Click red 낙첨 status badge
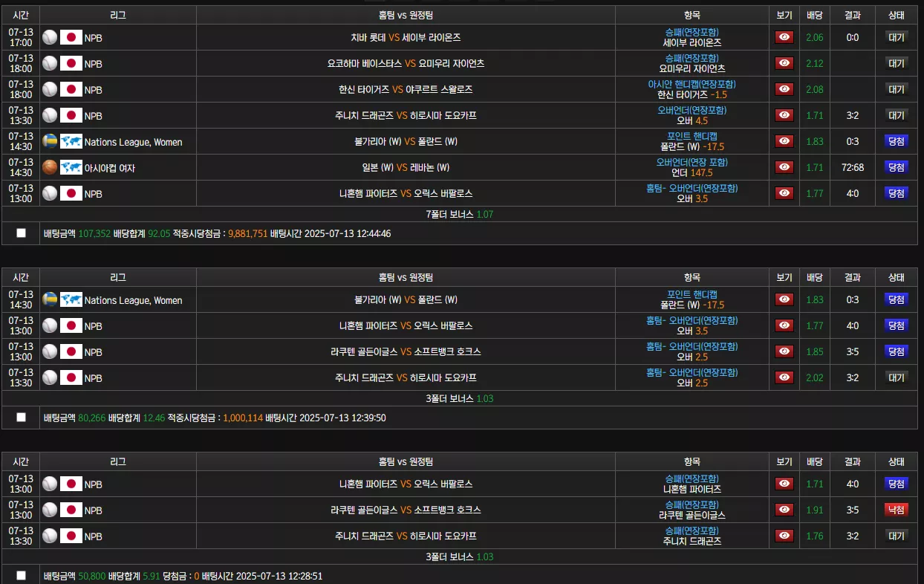The height and width of the screenshot is (584, 924). coord(897,510)
